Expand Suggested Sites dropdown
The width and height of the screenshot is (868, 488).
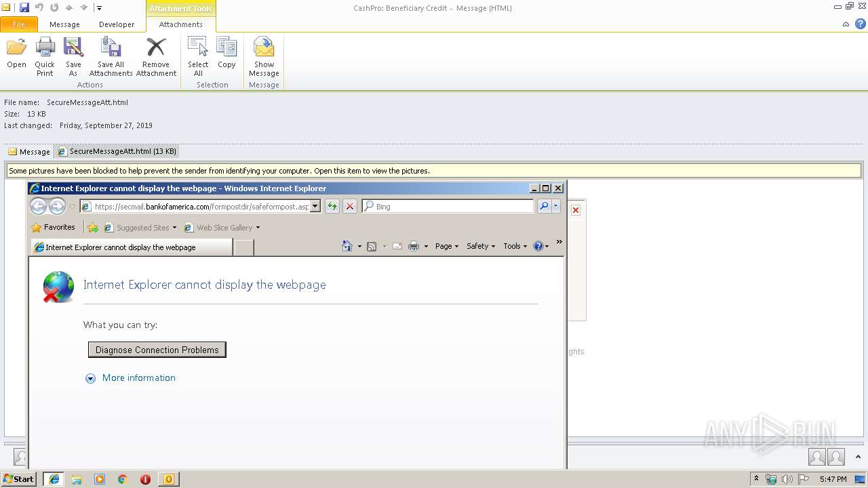[174, 228]
